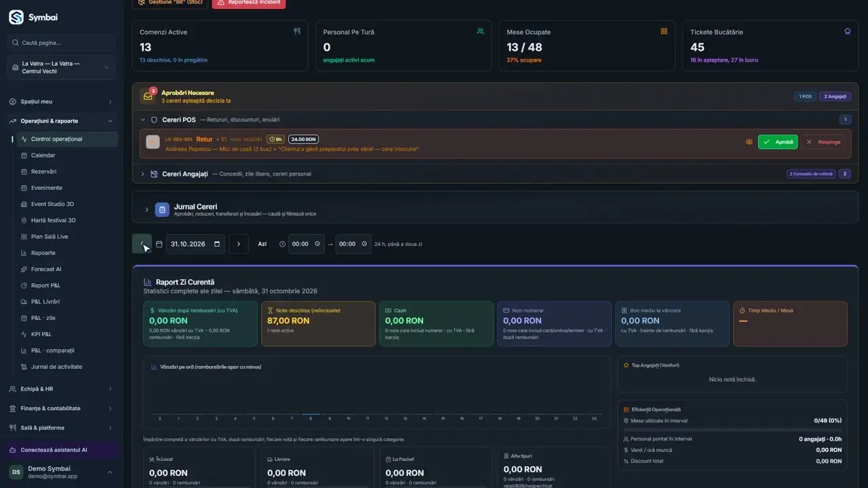Screen dimensions: 868x488
Task: Expand the Jurnal Cereri panel
Action: coord(146,209)
